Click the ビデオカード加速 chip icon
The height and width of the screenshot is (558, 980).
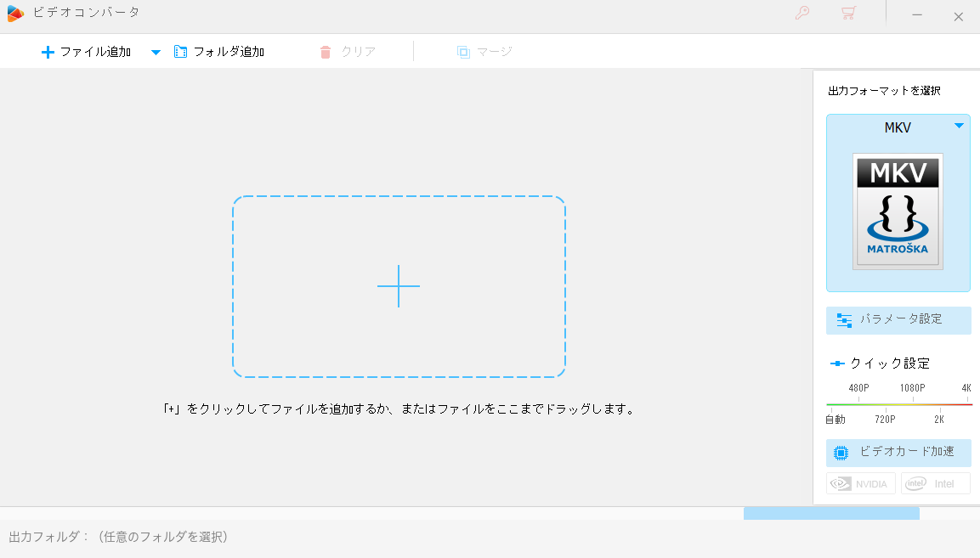[841, 453]
